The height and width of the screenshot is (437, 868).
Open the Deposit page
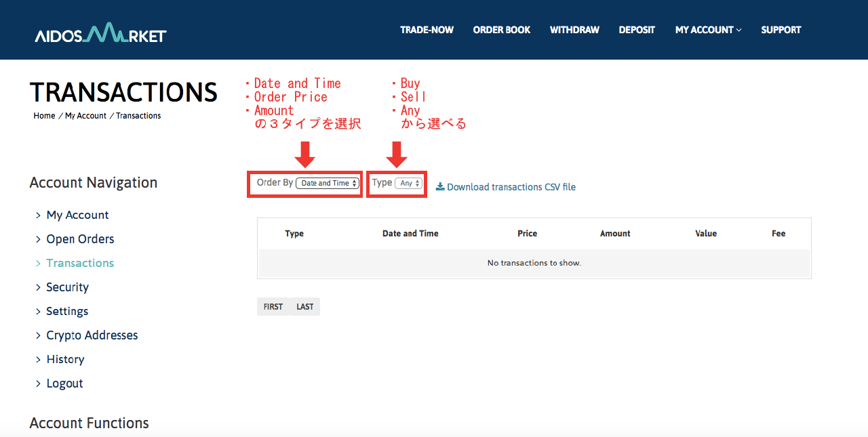pos(637,30)
